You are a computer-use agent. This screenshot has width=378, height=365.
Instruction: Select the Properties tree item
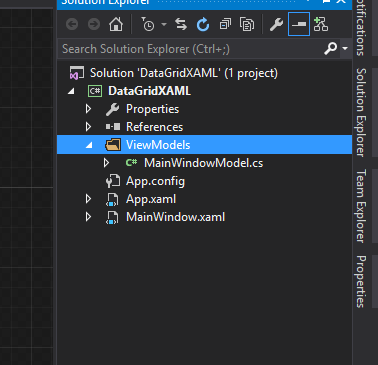click(x=152, y=109)
